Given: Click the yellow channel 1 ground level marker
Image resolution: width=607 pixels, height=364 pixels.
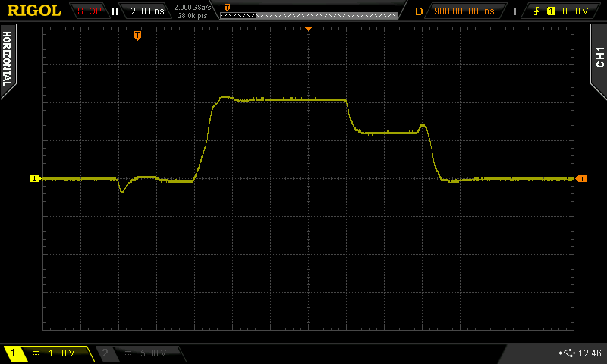Looking at the screenshot, I should tap(36, 179).
